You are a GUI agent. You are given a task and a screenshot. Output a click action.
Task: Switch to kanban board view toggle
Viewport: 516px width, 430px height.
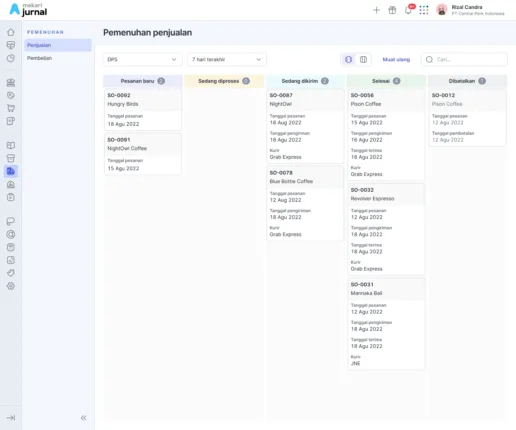pos(348,59)
